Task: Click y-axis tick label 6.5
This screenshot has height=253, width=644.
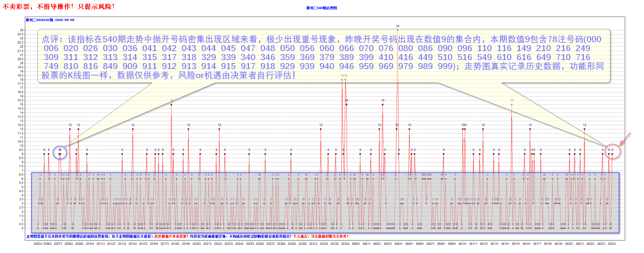Action: tap(21, 175)
